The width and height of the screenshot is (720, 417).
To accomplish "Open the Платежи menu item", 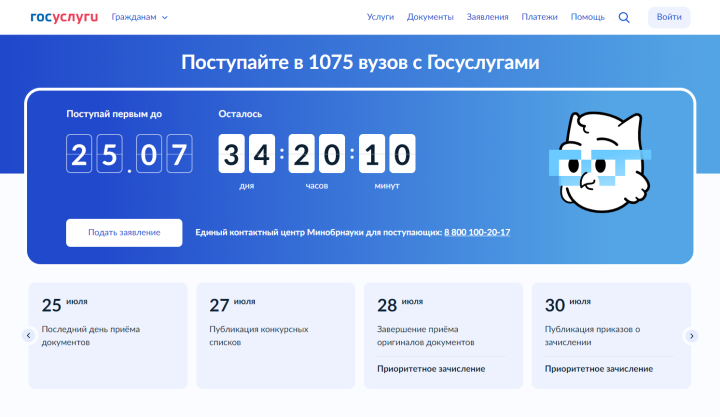I will [539, 17].
